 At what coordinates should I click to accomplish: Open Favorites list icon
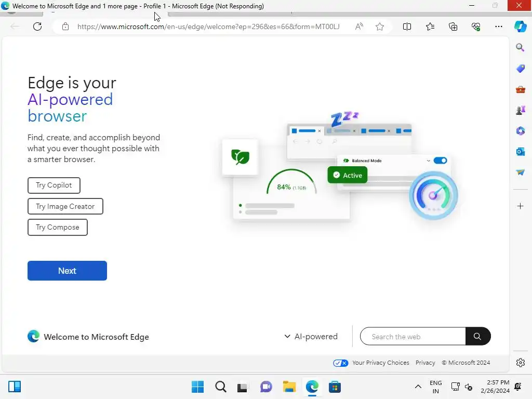(430, 26)
